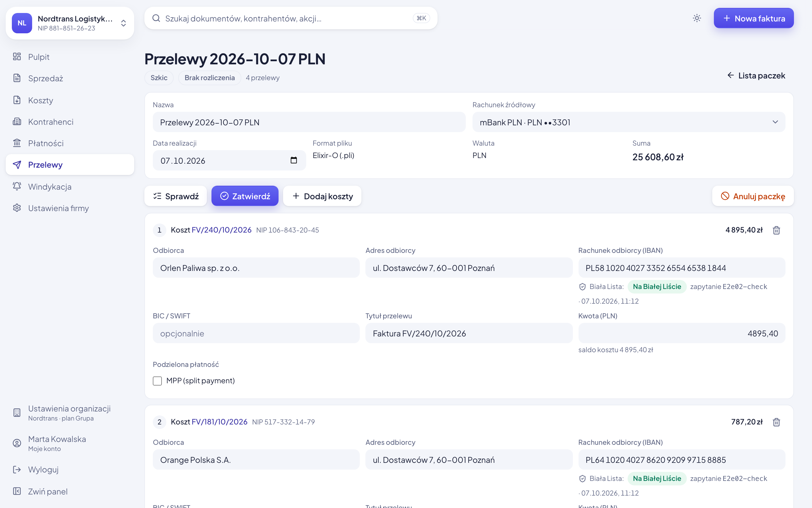Click the Nowa faktura button
This screenshot has height=508, width=812.
(x=754, y=18)
